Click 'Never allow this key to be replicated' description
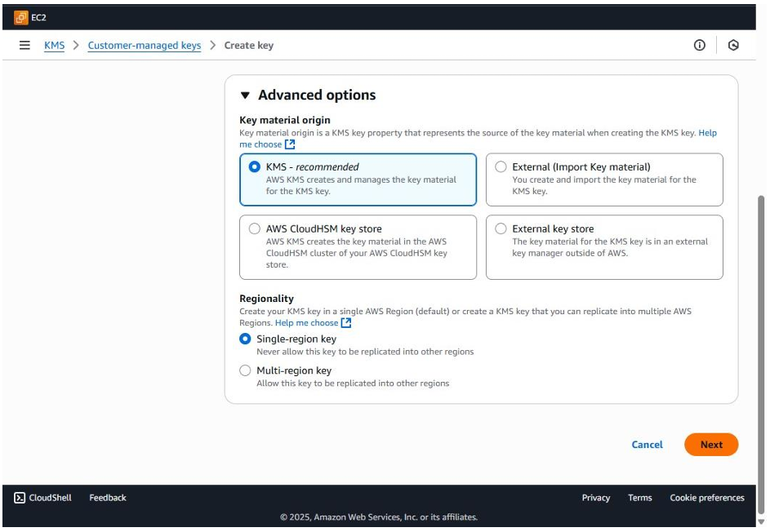 coord(365,352)
